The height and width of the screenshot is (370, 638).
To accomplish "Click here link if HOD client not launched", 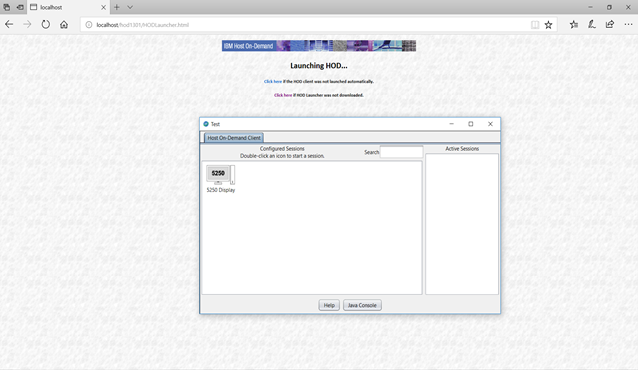I will click(x=273, y=81).
